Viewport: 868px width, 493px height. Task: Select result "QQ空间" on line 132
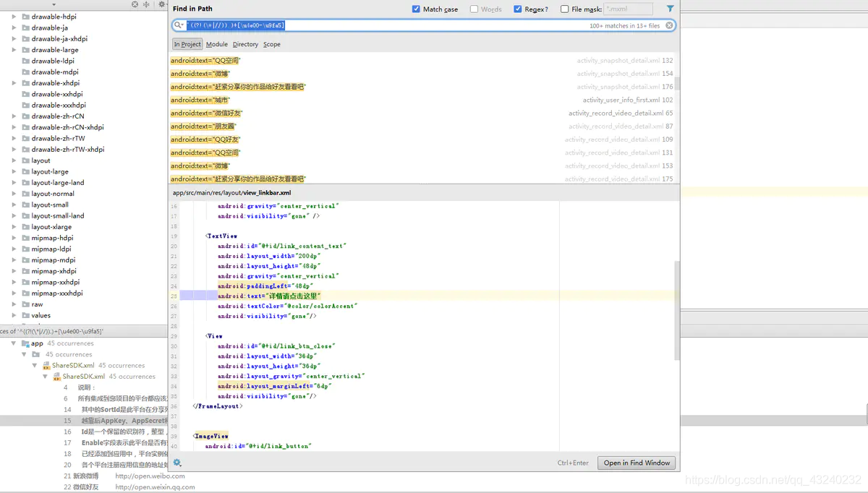(x=422, y=61)
